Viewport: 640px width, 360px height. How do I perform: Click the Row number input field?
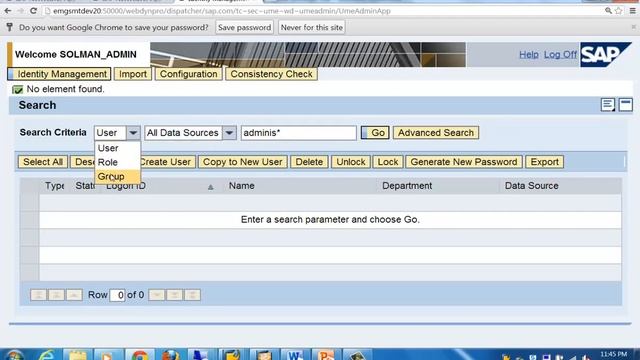coord(117,295)
